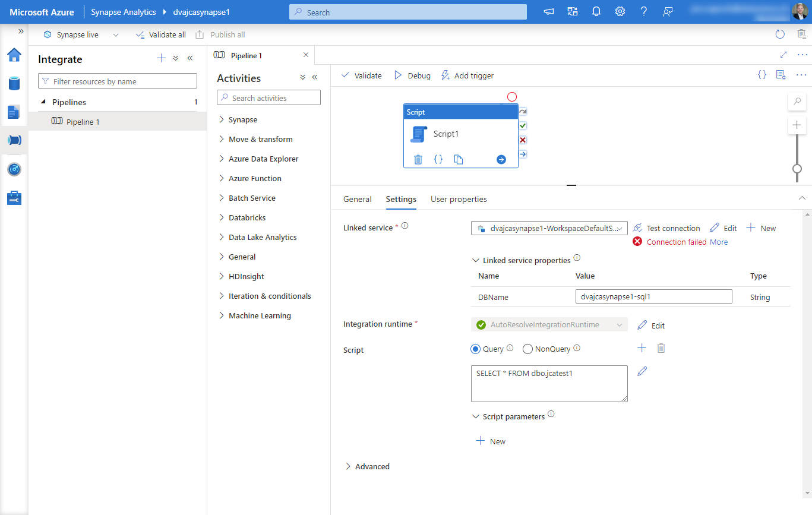The image size is (812, 515).
Task: Delete the script block with trash icon
Action: click(x=661, y=348)
